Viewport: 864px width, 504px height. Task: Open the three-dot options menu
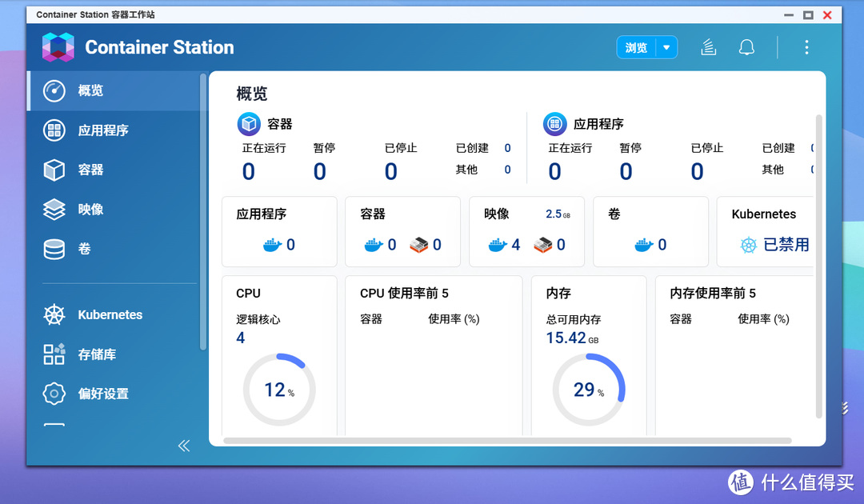[x=806, y=46]
